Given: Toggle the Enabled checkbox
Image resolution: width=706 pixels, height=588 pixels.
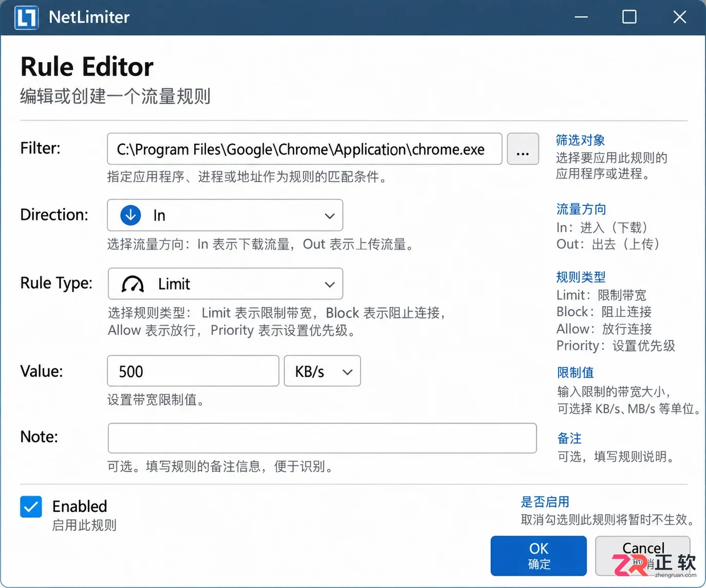Looking at the screenshot, I should (31, 507).
